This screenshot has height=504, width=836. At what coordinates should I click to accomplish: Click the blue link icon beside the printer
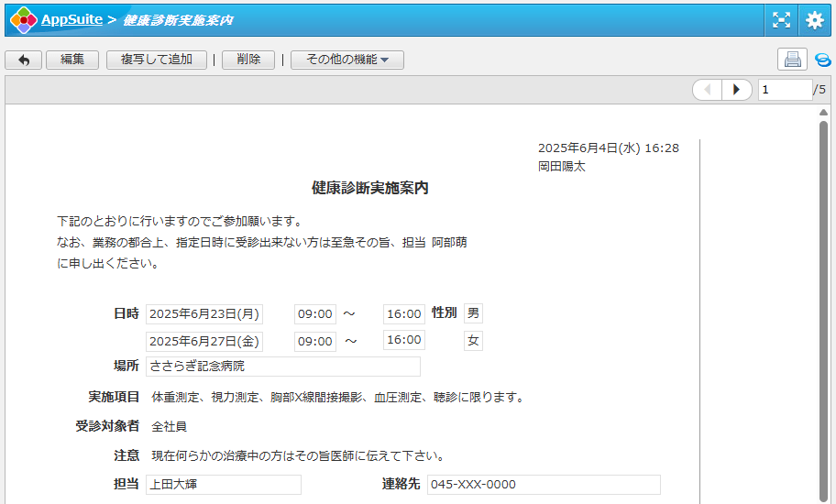[x=822, y=60]
